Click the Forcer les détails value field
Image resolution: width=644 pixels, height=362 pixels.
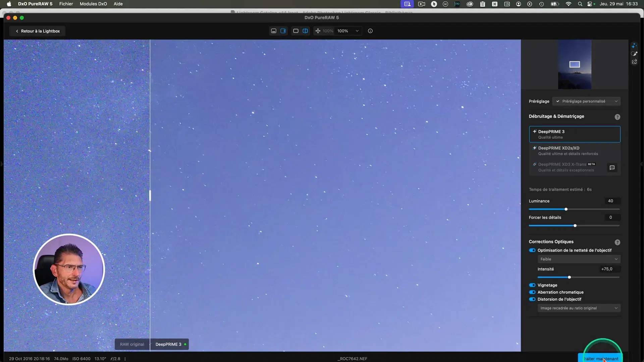point(612,218)
